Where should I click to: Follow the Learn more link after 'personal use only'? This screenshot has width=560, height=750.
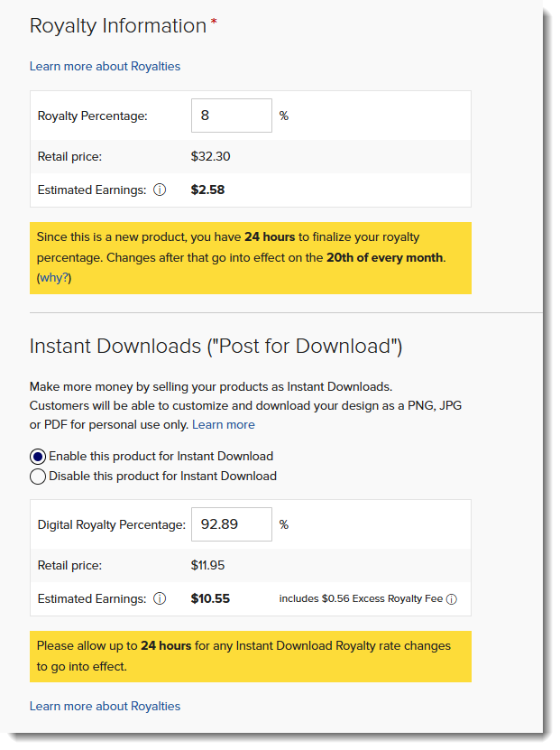click(x=224, y=424)
